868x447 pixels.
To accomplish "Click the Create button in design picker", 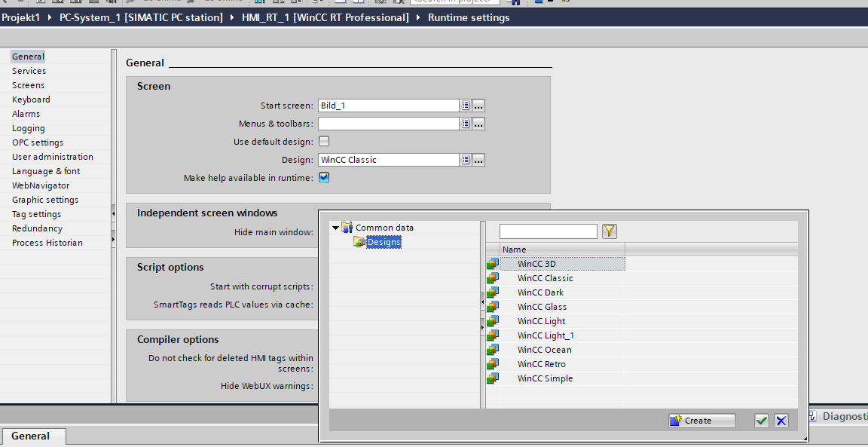I will [702, 421].
